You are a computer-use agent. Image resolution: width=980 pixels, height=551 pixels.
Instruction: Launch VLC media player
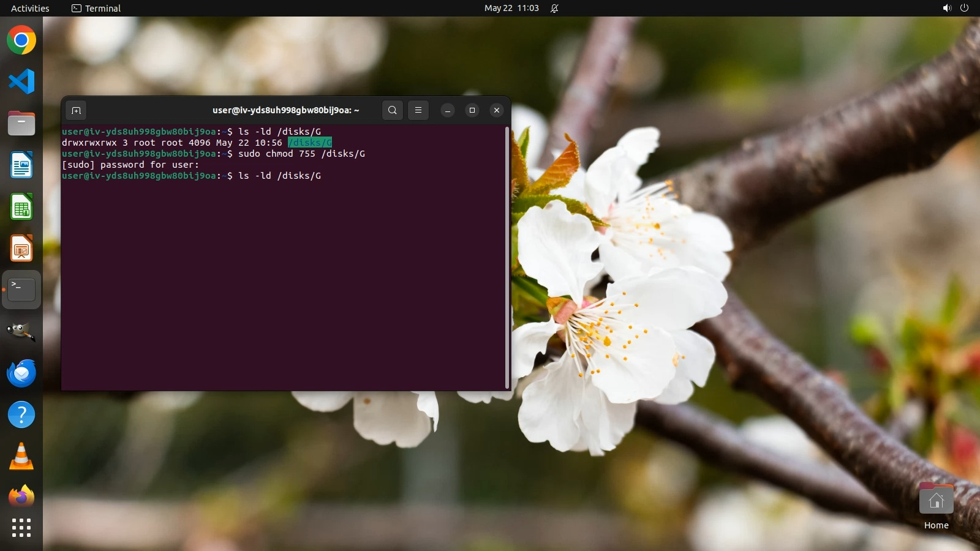point(21,457)
